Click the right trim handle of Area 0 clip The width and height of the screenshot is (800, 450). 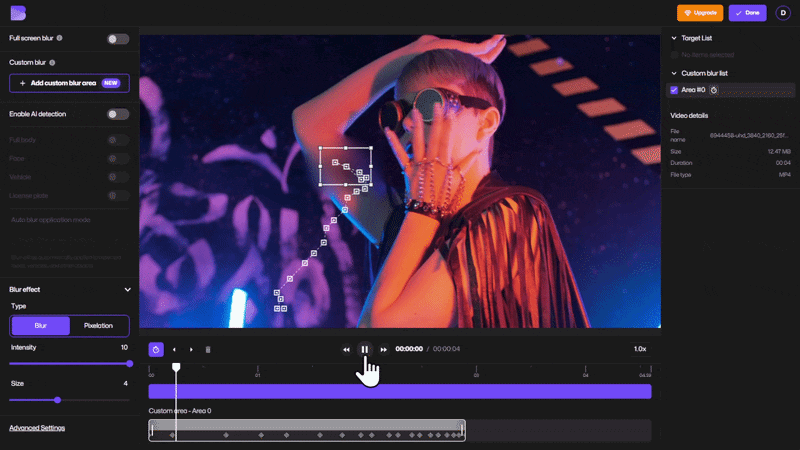(x=462, y=430)
